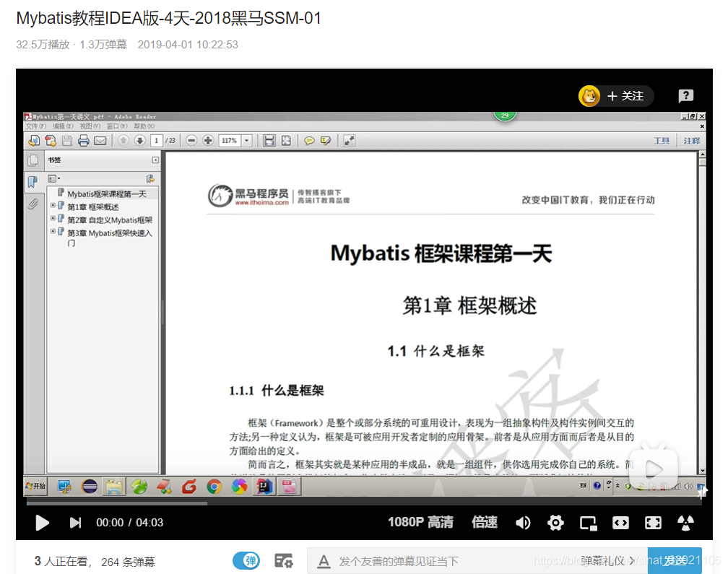Click the page number field
728x574 pixels.
pos(157,140)
